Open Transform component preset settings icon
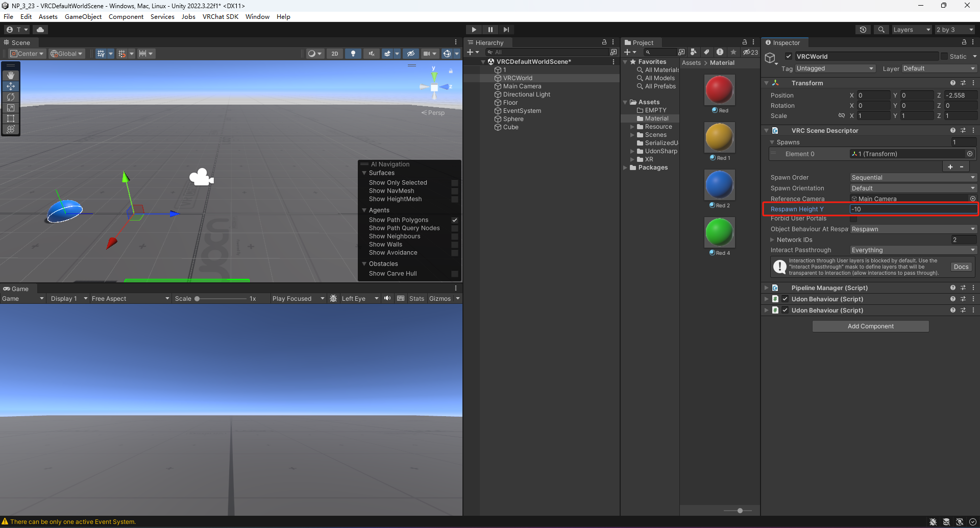 coord(963,83)
